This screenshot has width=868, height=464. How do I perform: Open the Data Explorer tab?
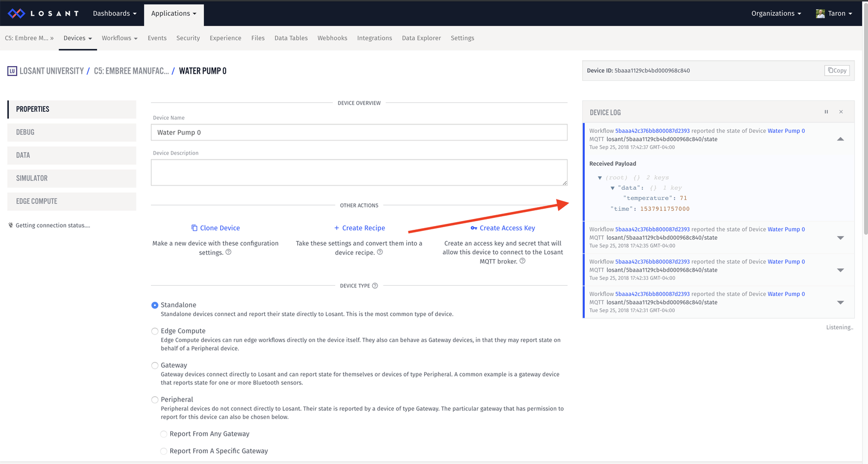(421, 38)
